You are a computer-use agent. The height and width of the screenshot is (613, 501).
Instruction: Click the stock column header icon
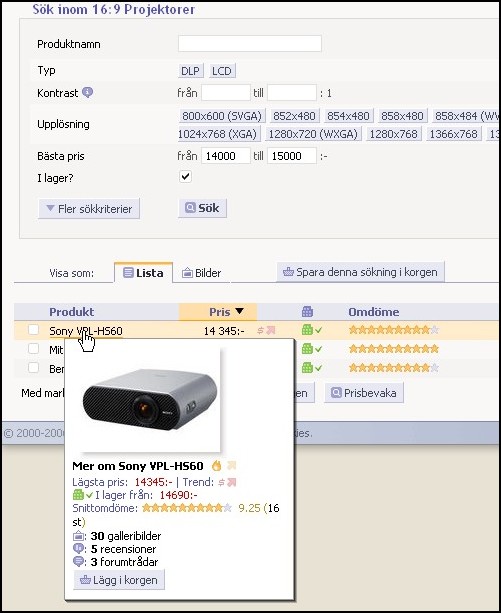(308, 312)
